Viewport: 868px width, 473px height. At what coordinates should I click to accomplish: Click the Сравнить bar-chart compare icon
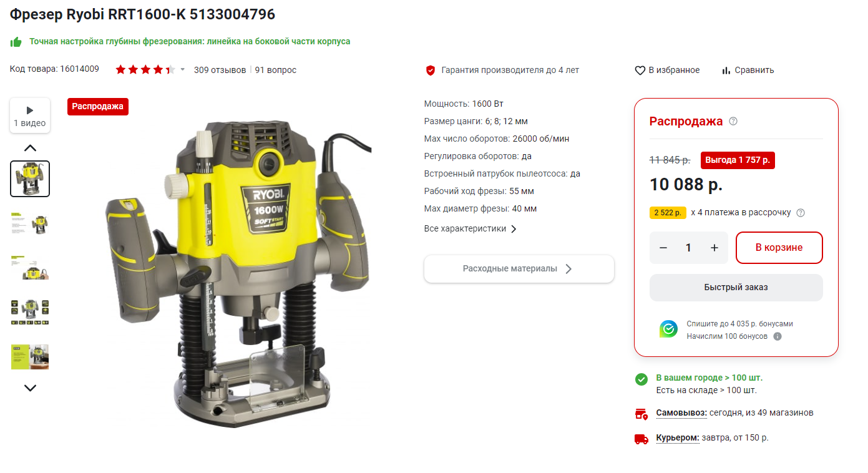tap(726, 71)
